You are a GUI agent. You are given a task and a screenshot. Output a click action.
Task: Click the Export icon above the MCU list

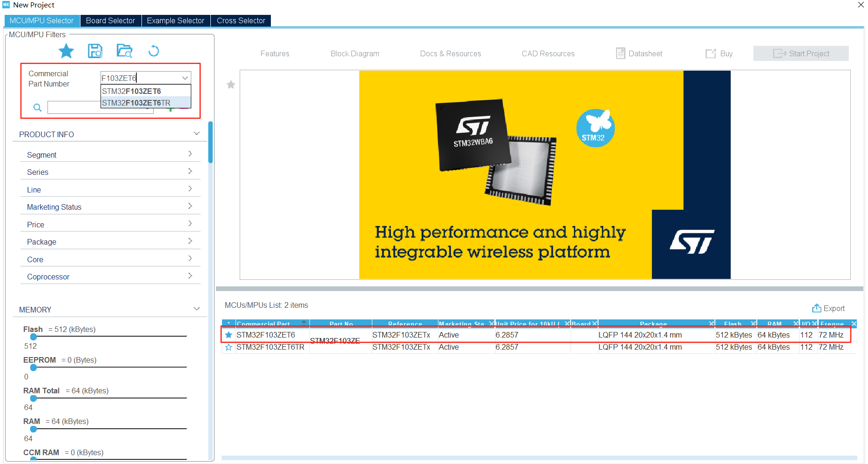(x=816, y=308)
